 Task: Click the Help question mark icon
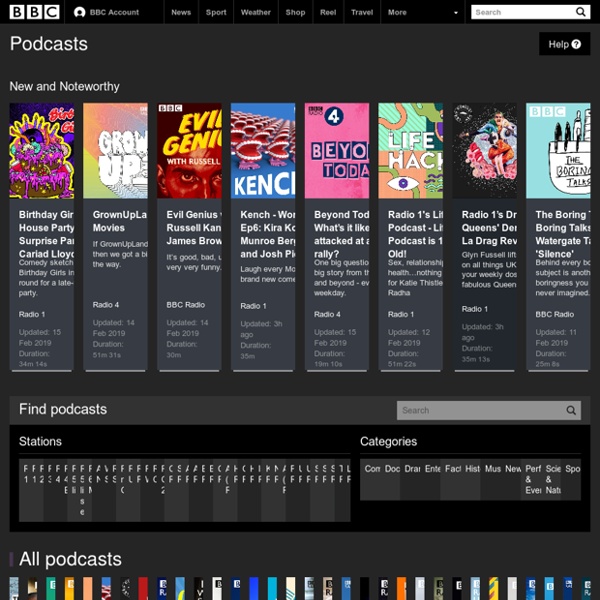point(576,44)
